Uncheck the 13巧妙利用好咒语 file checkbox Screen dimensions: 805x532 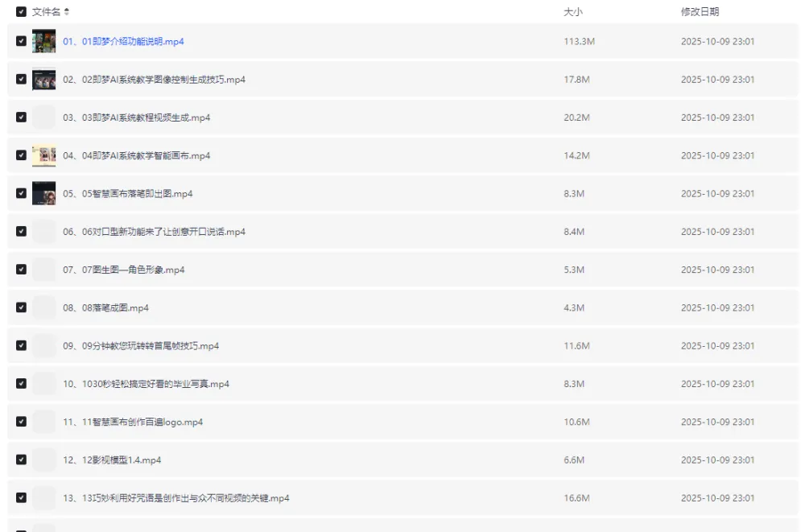click(x=21, y=498)
